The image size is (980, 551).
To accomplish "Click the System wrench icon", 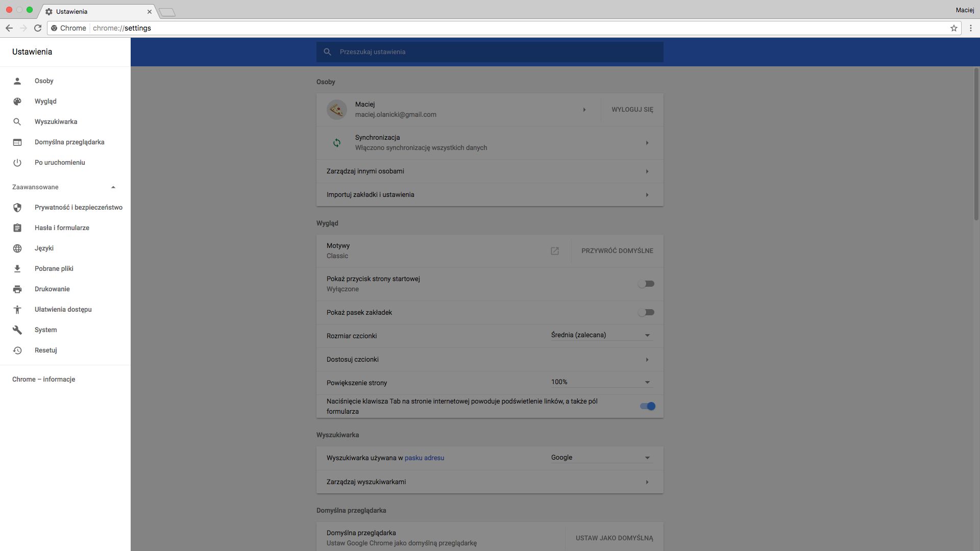I will pyautogui.click(x=17, y=330).
